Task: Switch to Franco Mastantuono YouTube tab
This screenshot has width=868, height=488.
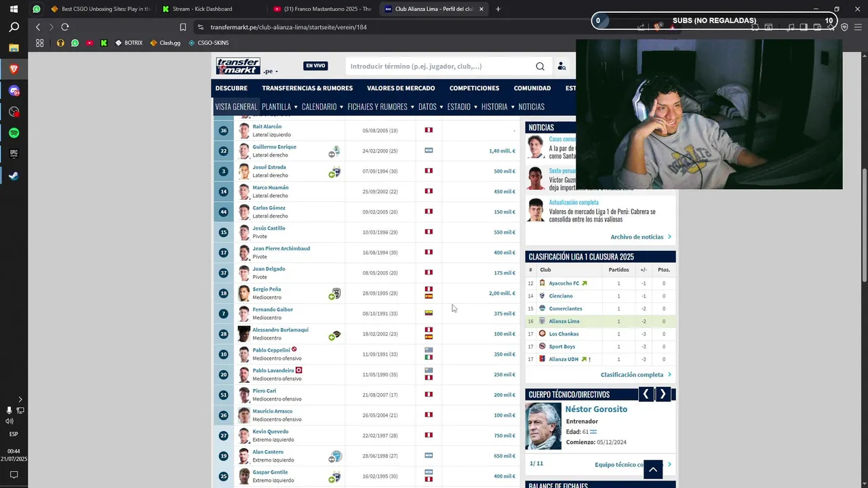Action: tap(321, 9)
